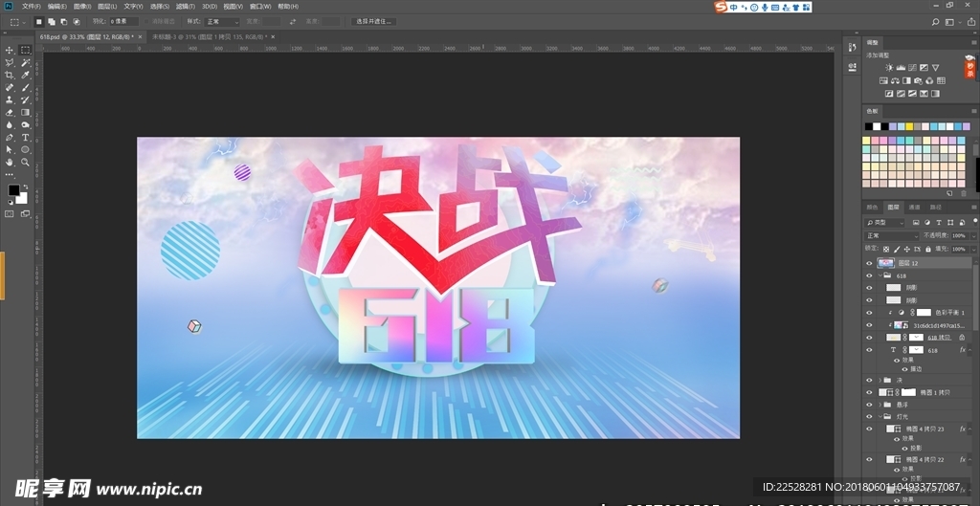Click the lock transparent pixels icon

tap(885, 249)
